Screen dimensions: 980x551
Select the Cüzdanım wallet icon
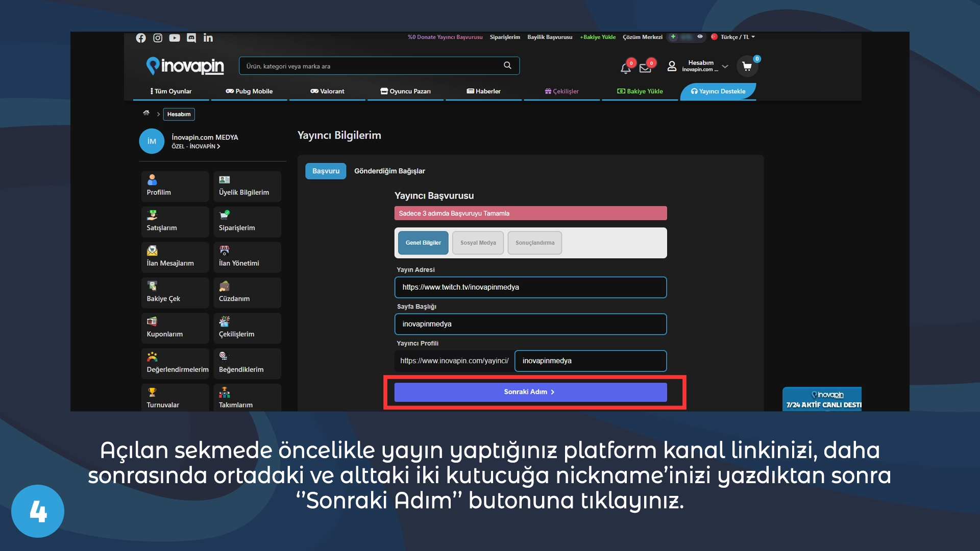pos(224,286)
